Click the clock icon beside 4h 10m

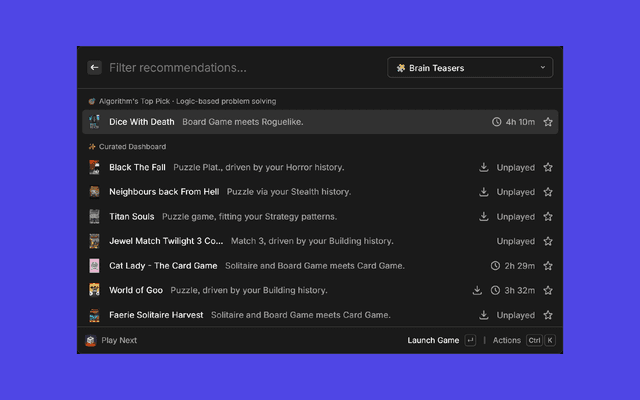(x=496, y=122)
